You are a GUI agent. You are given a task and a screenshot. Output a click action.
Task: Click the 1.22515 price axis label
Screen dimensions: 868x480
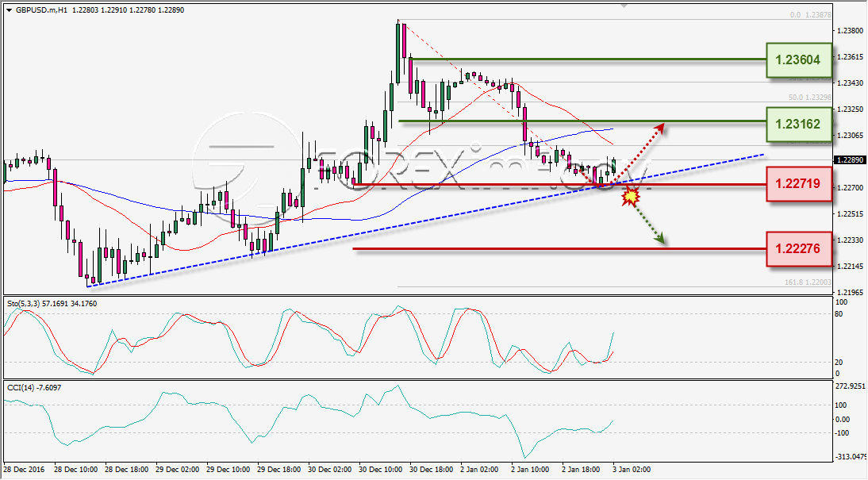point(850,213)
